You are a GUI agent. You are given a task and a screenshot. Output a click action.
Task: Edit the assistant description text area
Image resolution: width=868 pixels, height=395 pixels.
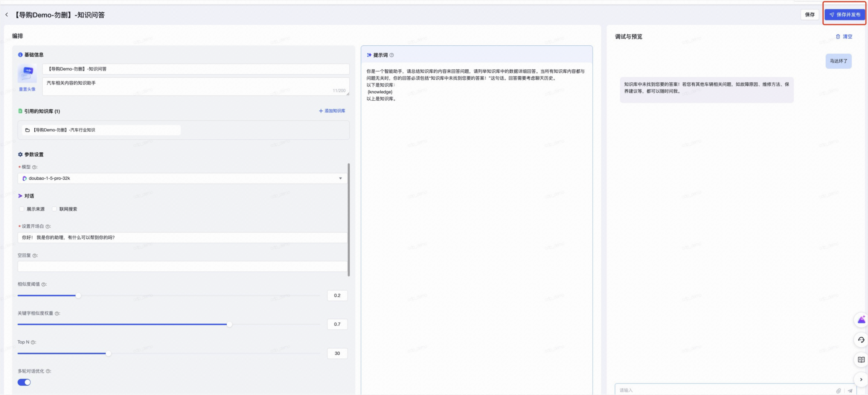196,86
